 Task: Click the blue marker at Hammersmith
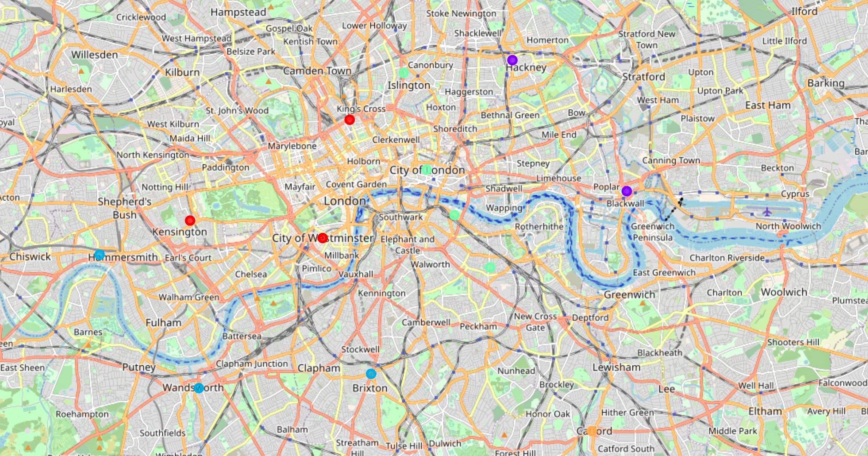tap(100, 254)
